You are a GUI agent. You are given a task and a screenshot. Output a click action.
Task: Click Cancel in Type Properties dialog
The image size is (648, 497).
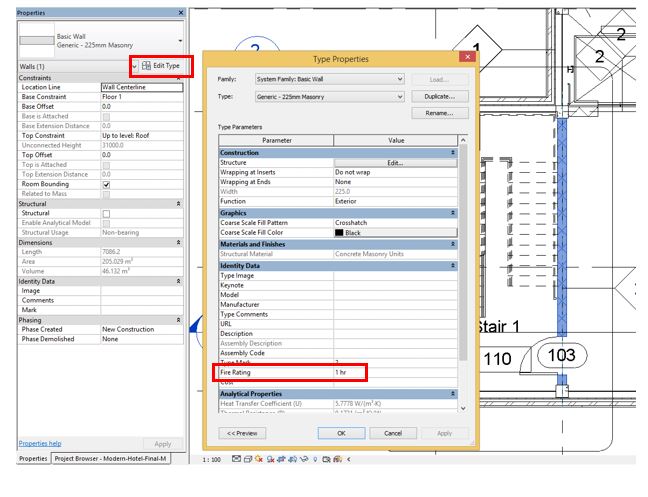point(393,433)
